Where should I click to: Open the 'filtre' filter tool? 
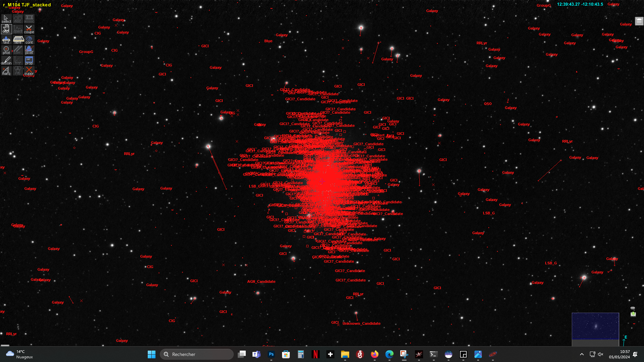coord(18,40)
